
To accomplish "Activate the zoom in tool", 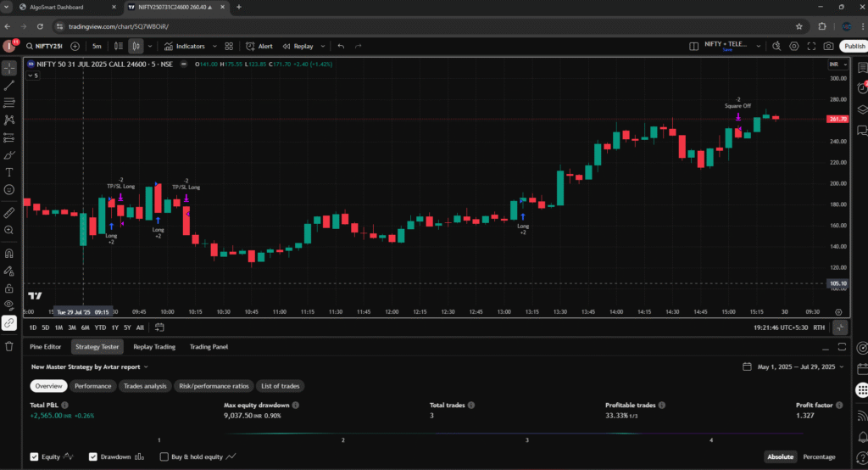I will tap(9, 230).
